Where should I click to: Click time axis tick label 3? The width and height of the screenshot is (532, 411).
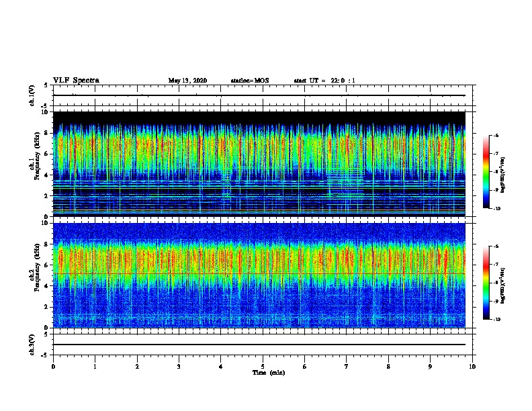click(179, 366)
